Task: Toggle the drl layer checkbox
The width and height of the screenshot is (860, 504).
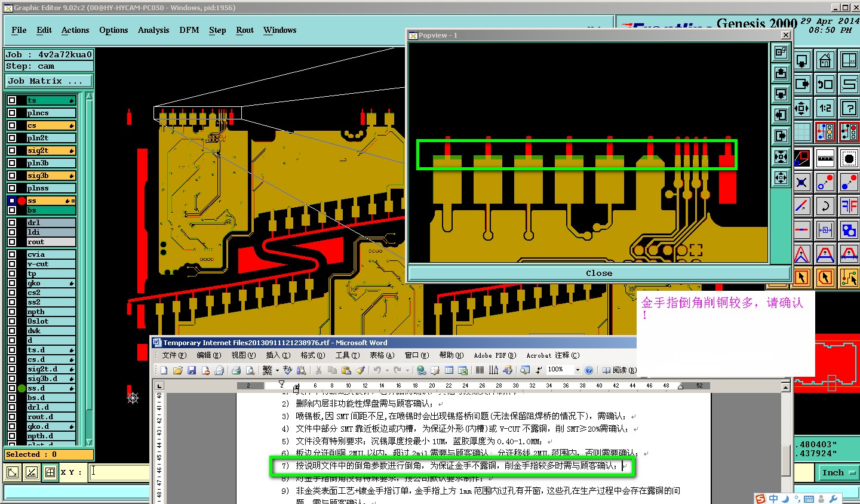Action: coord(12,223)
